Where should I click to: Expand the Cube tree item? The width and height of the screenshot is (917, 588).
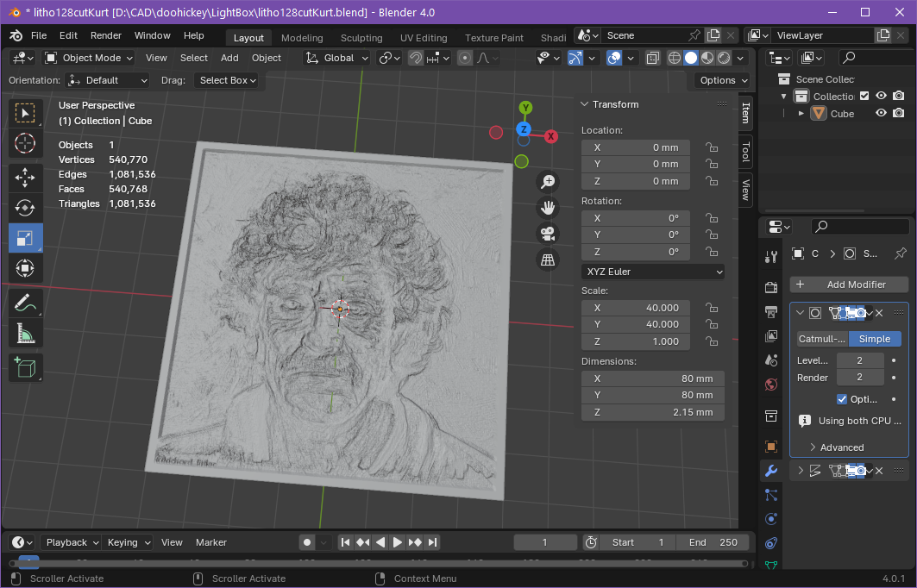point(801,114)
